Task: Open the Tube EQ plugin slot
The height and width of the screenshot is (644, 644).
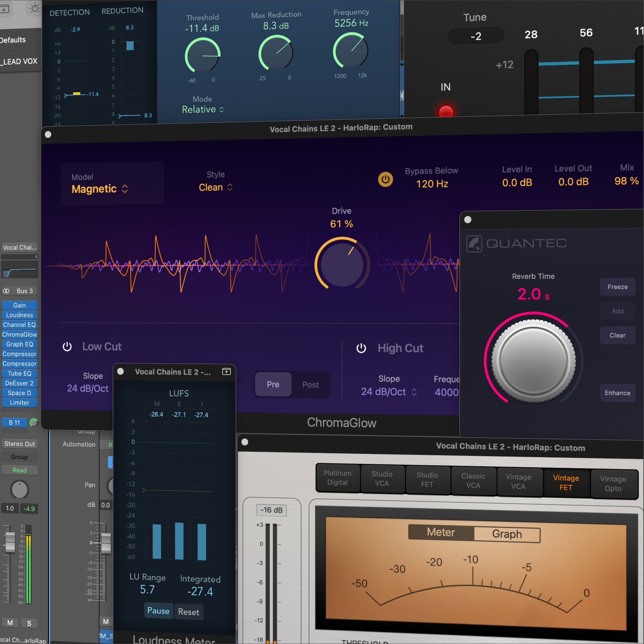Action: pyautogui.click(x=19, y=373)
